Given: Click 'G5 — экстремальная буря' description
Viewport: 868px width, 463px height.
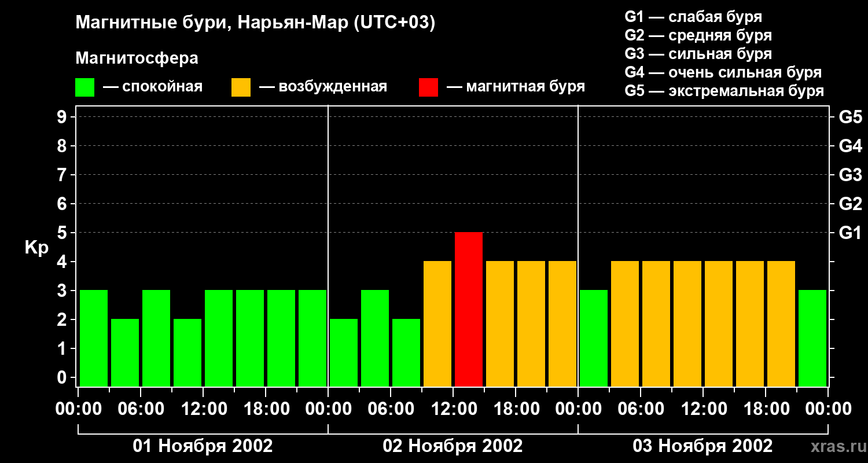Looking at the screenshot, I should pyautogui.click(x=724, y=91).
